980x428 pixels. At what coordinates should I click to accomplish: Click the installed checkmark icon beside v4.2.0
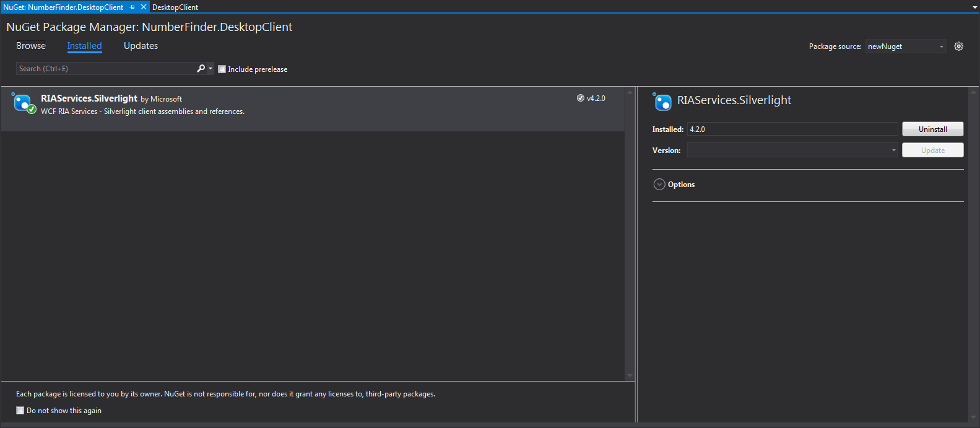(580, 98)
